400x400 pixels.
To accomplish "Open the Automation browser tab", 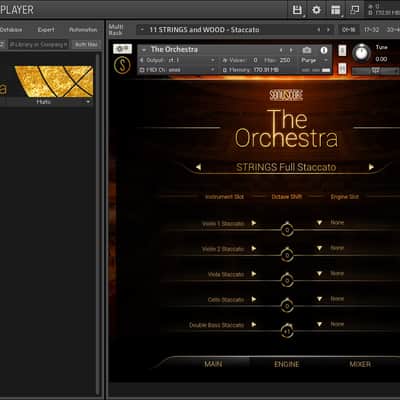I will [83, 30].
